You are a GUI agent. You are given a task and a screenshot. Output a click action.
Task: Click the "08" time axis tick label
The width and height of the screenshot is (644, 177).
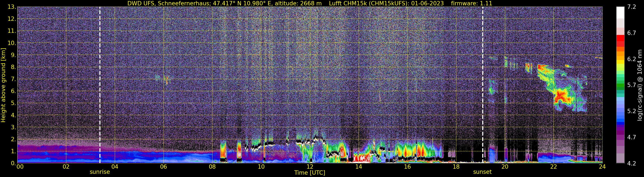tap(212, 167)
